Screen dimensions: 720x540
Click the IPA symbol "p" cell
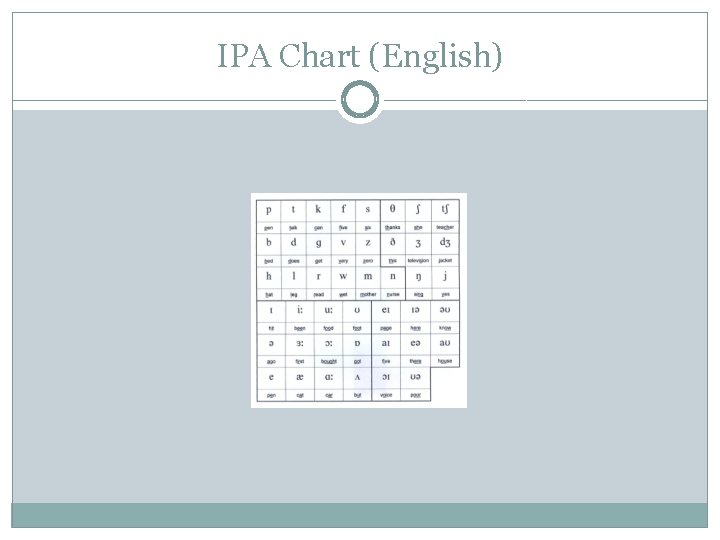coord(268,210)
